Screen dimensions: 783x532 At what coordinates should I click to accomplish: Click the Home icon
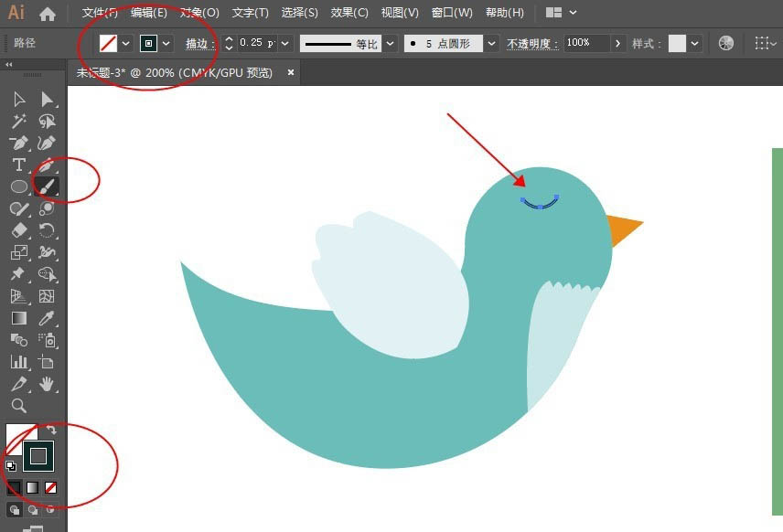47,14
